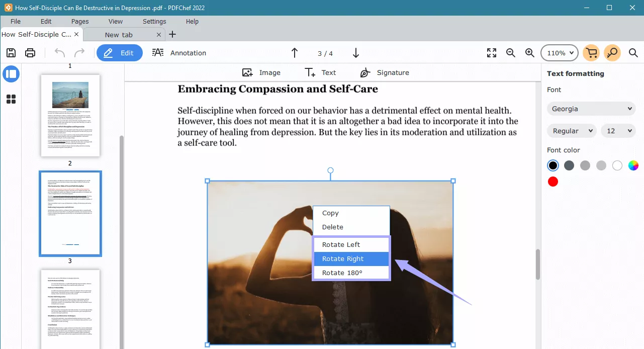644x349 pixels.
Task: Open the Pages menu
Action: [79, 21]
